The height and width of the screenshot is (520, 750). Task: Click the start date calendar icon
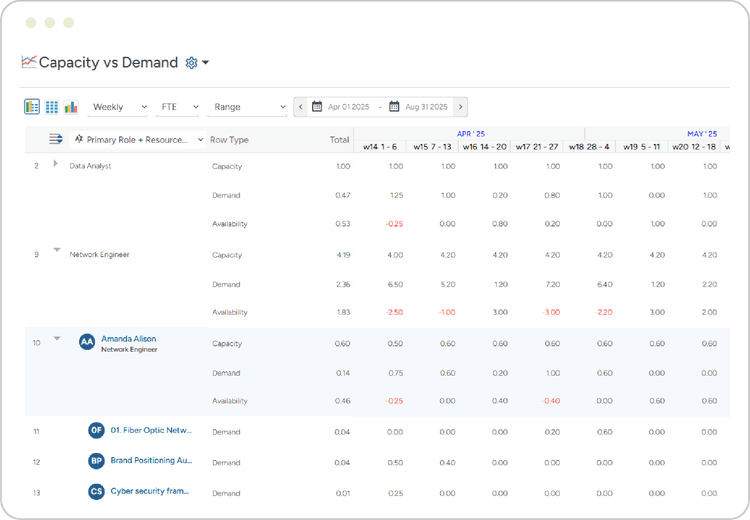pyautogui.click(x=317, y=107)
